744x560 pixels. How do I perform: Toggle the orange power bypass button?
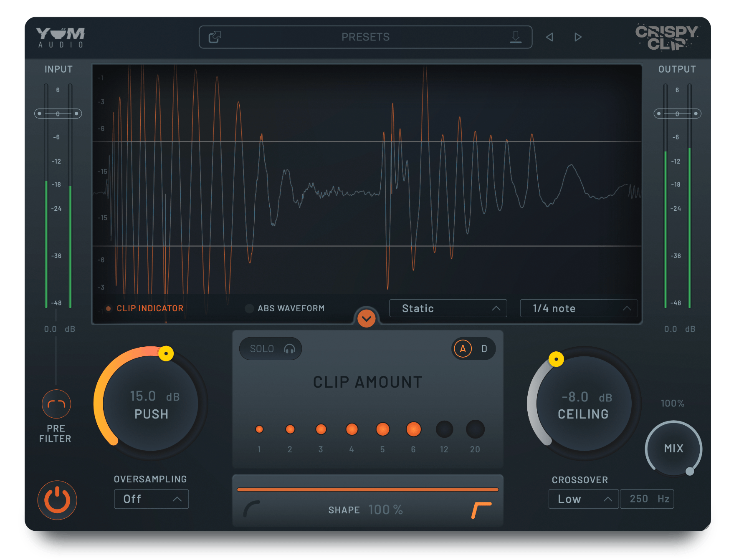coord(57,500)
